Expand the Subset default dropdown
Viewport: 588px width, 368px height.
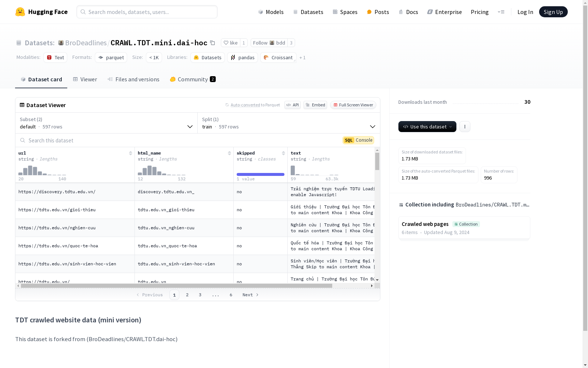coord(106,123)
